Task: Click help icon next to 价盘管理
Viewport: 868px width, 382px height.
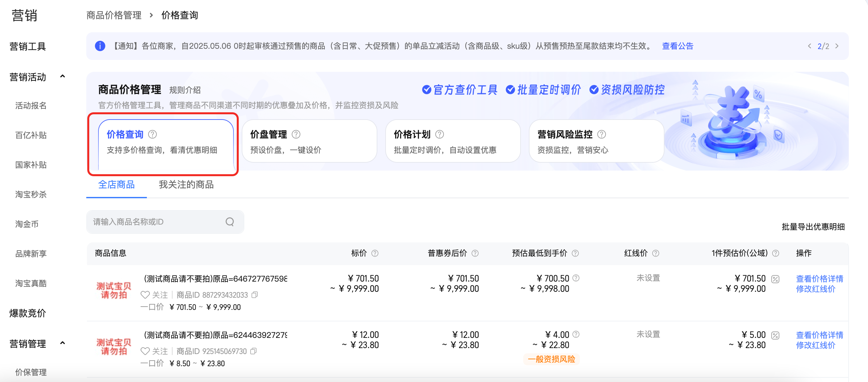Action: tap(296, 134)
